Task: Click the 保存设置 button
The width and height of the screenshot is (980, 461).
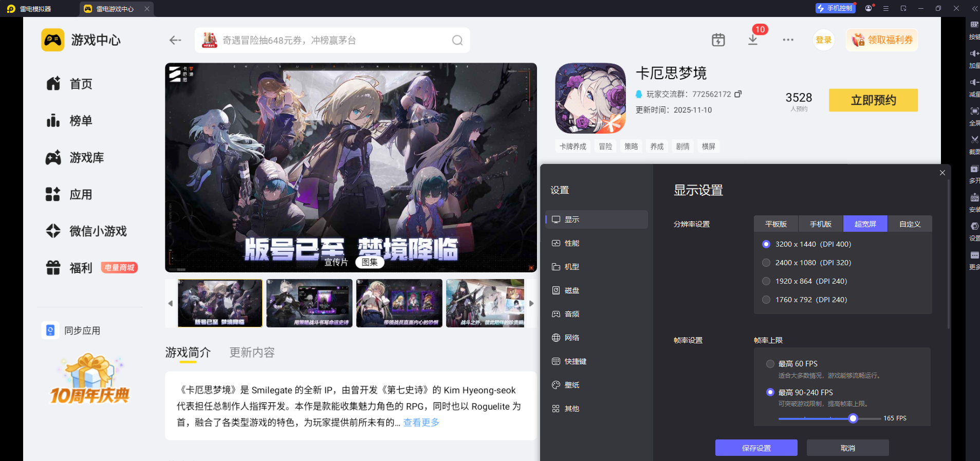Action: coord(756,448)
